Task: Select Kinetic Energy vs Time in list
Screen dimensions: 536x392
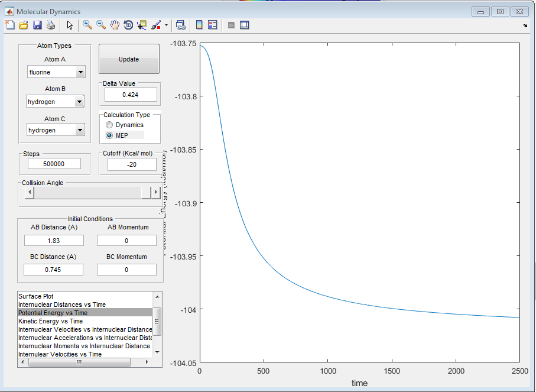Action: pyautogui.click(x=50, y=321)
